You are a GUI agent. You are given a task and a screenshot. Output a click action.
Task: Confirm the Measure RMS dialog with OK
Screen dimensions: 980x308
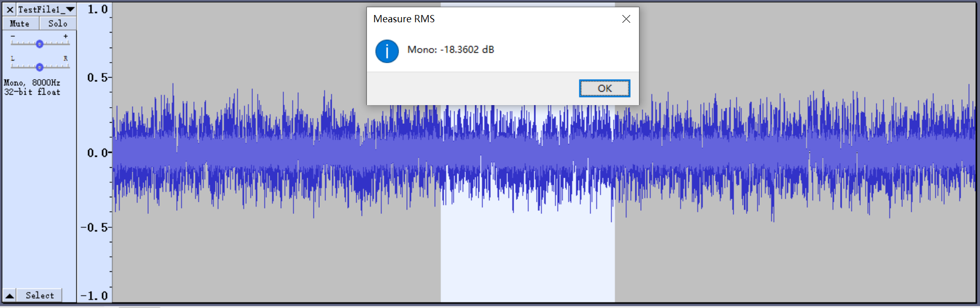click(604, 89)
